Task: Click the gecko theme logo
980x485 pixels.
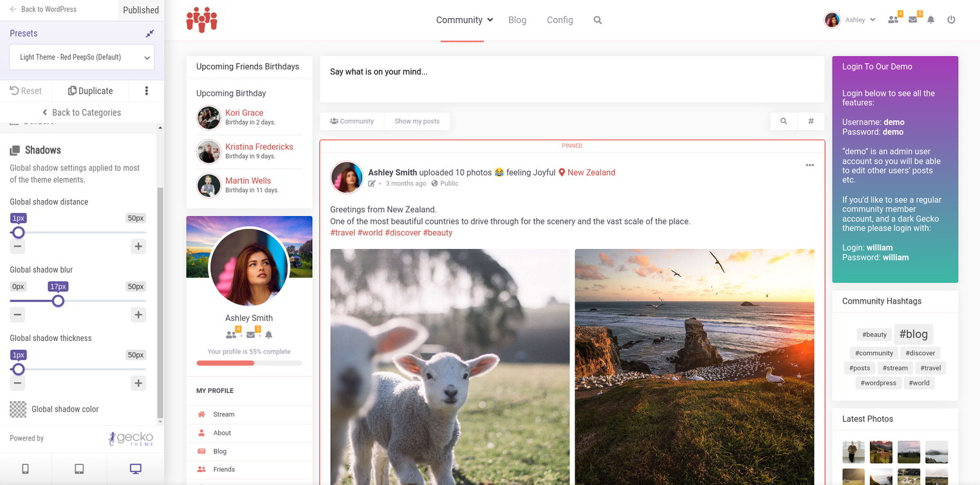Action: pyautogui.click(x=131, y=438)
